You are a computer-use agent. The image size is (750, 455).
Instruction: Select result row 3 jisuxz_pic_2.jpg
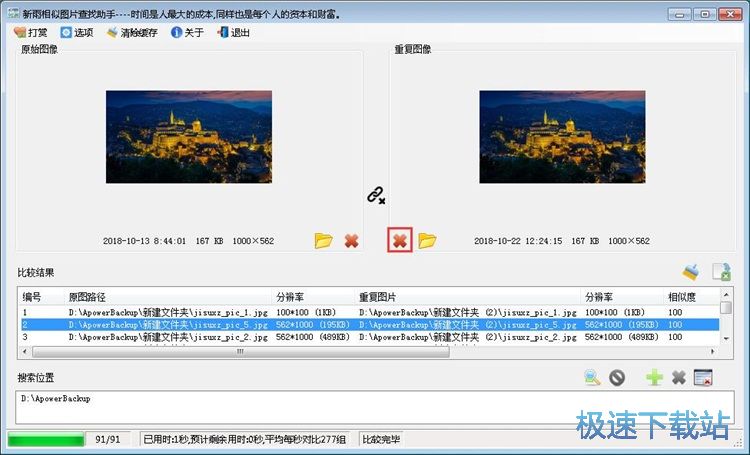(x=369, y=337)
